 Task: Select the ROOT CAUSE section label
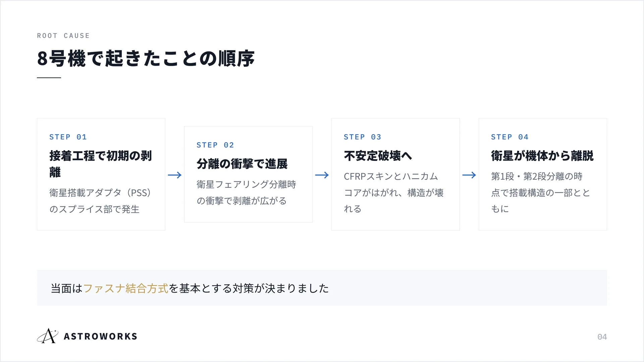(x=63, y=36)
